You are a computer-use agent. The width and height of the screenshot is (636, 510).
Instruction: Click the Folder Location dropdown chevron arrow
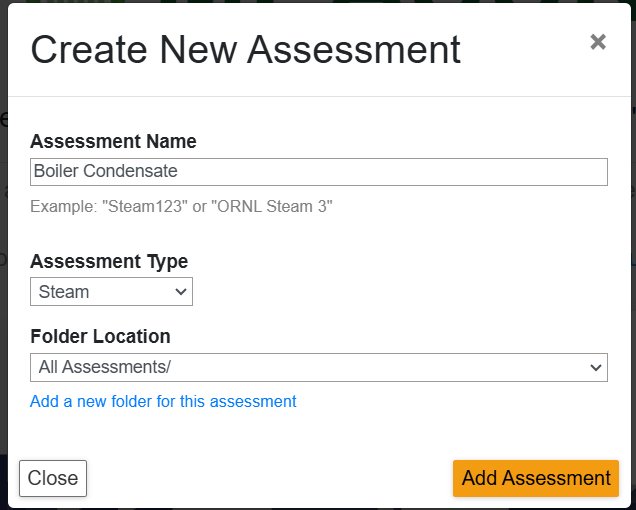(595, 368)
